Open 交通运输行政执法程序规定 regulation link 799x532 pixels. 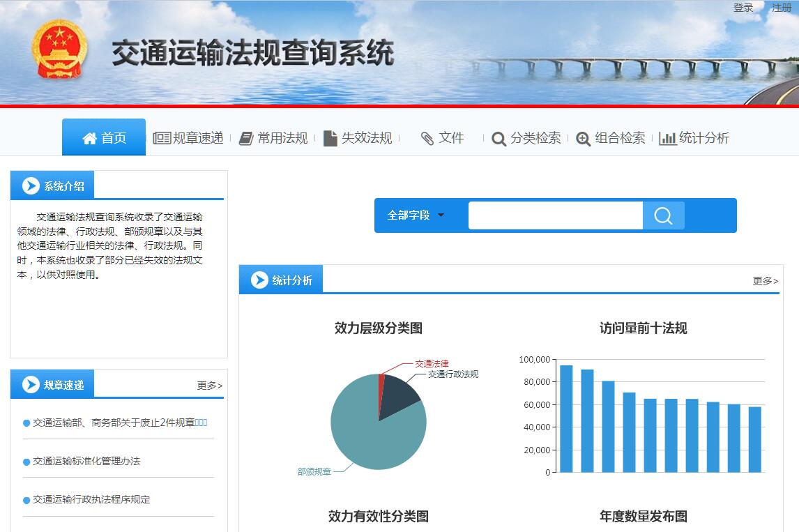(91, 499)
